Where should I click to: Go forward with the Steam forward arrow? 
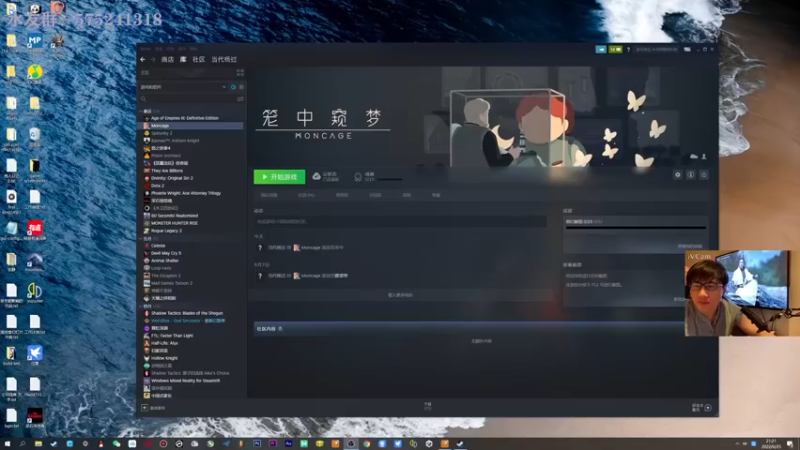[x=153, y=60]
